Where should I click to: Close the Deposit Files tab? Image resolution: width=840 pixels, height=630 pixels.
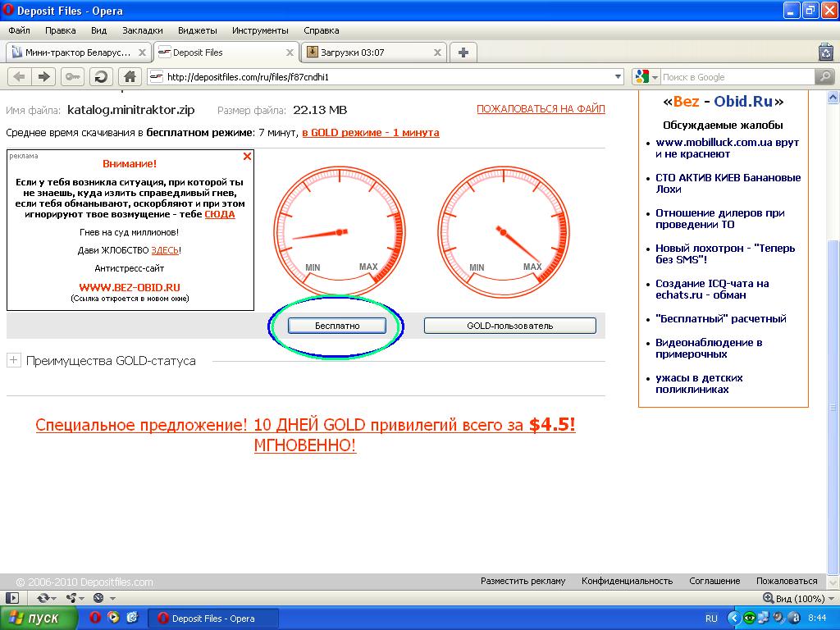290,52
